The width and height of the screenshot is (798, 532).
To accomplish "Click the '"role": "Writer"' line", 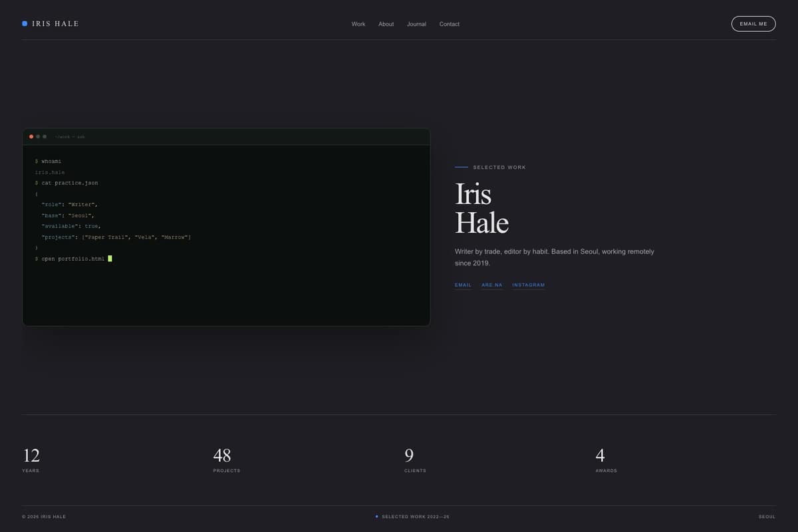I will pyautogui.click(x=70, y=205).
